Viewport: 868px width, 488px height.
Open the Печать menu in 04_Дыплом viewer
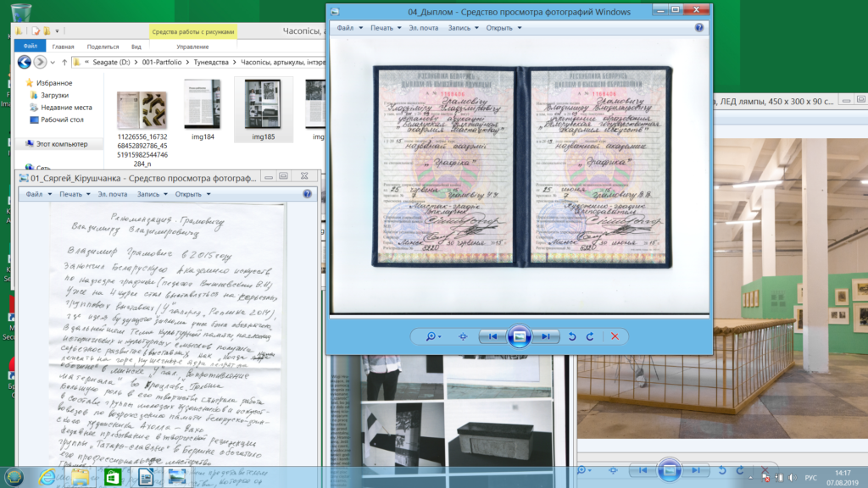point(386,28)
